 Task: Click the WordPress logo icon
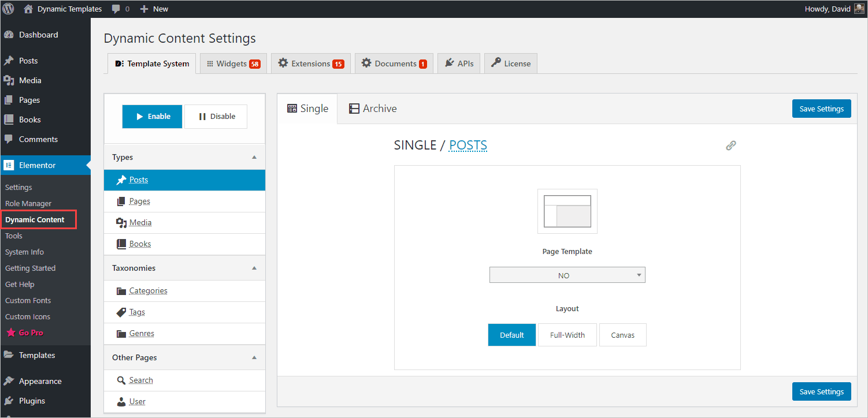point(9,9)
